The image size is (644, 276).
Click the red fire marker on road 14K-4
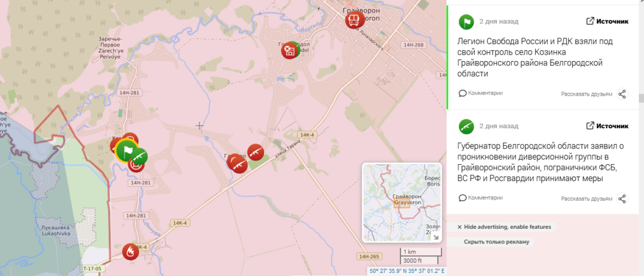point(131,251)
